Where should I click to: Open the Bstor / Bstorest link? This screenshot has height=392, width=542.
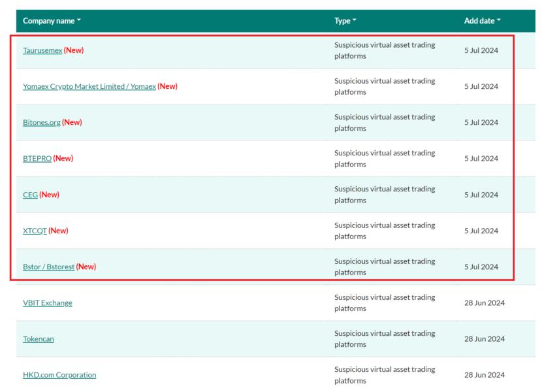pyautogui.click(x=48, y=267)
